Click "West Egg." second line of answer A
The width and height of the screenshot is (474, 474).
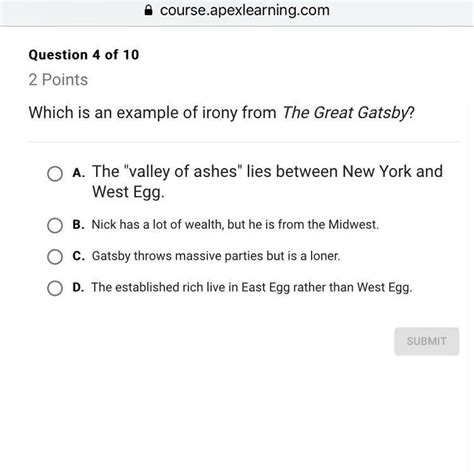[x=128, y=192]
